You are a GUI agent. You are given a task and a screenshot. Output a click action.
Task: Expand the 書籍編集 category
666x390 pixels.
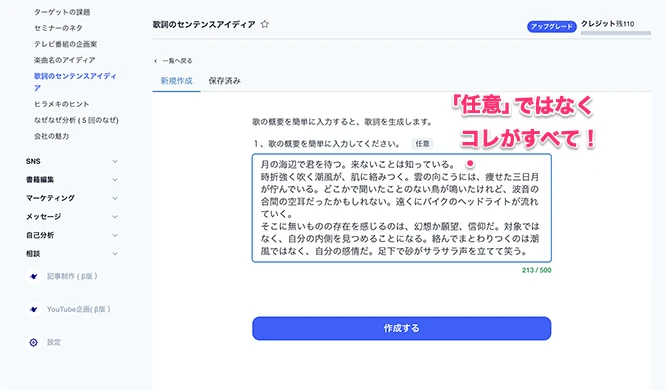[115, 180]
